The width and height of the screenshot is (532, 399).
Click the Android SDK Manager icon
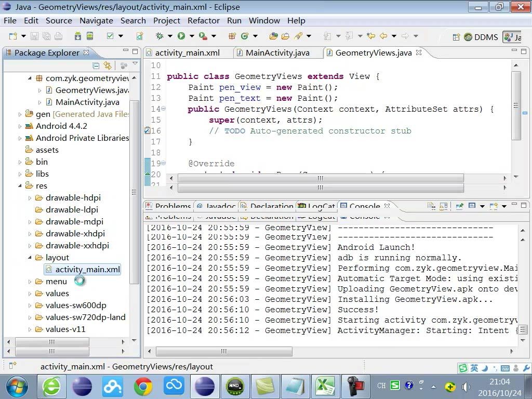tap(77, 36)
